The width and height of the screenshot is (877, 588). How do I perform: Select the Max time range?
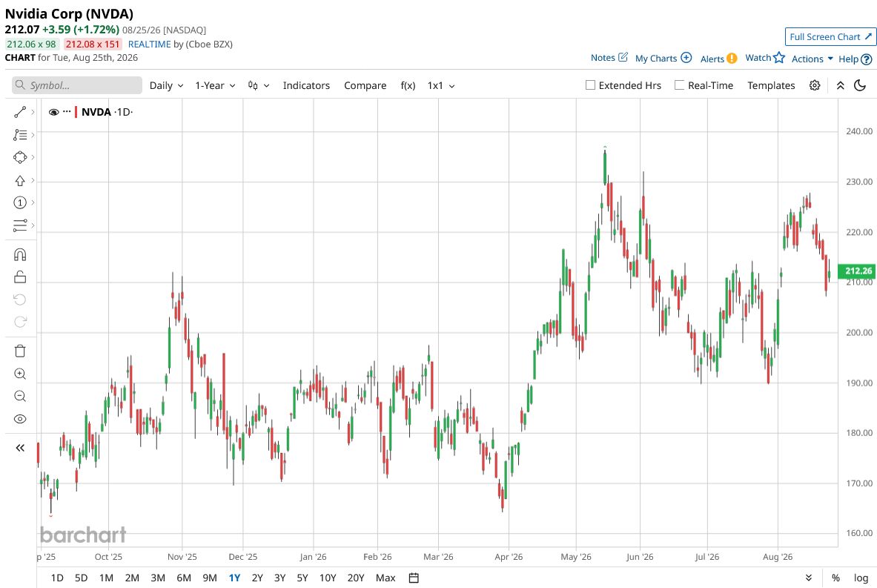[385, 578]
